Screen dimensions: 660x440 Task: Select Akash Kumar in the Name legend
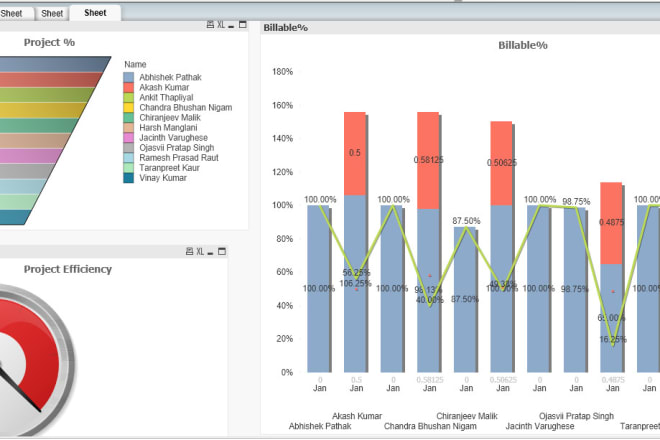click(164, 88)
